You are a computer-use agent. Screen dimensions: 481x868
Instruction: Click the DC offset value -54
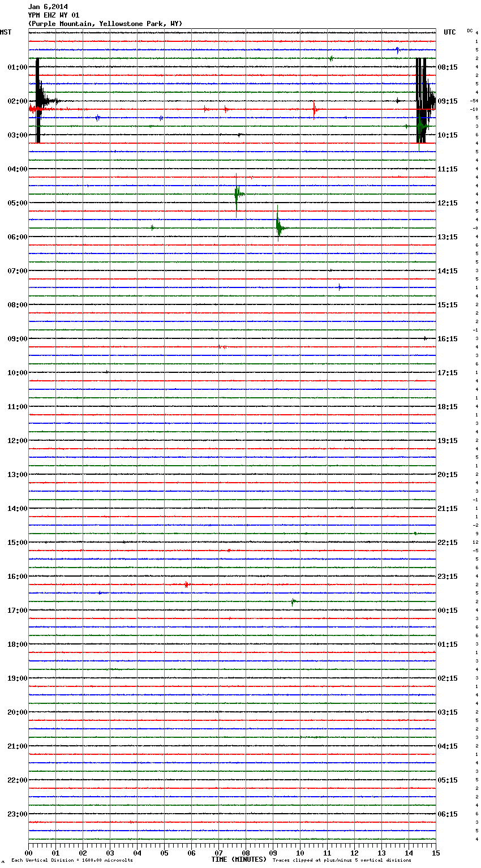474,101
